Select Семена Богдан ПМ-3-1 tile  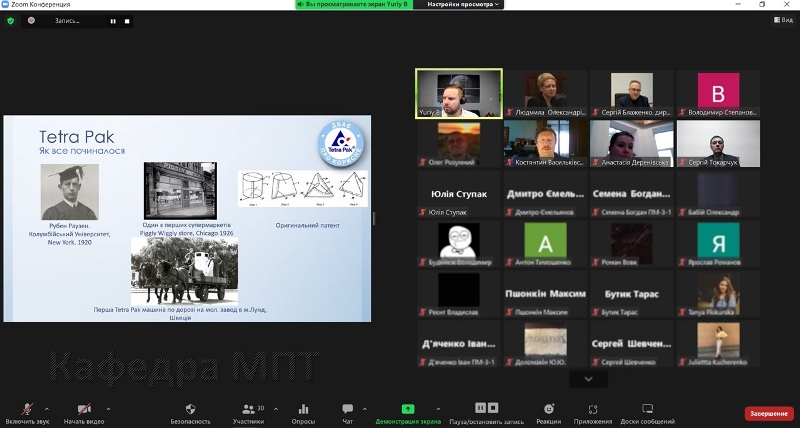coord(632,194)
